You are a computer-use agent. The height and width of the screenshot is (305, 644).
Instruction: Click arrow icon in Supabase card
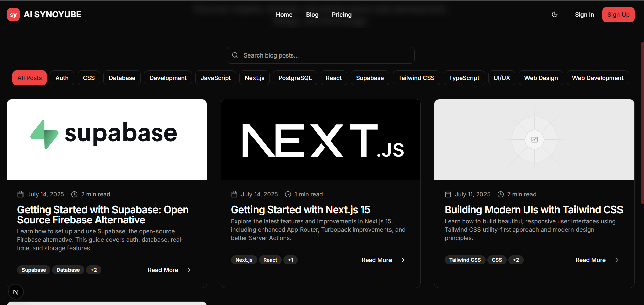click(x=188, y=270)
